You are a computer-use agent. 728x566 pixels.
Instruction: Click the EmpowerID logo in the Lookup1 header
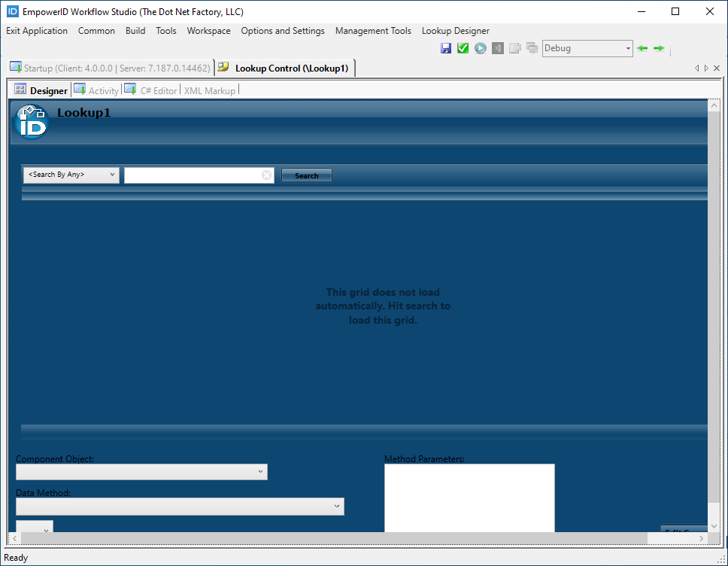click(x=31, y=120)
